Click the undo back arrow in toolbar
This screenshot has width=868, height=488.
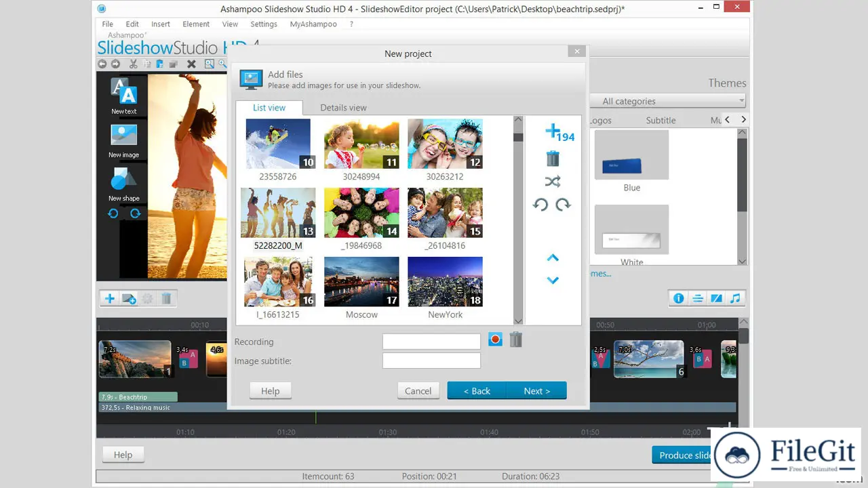coord(102,64)
